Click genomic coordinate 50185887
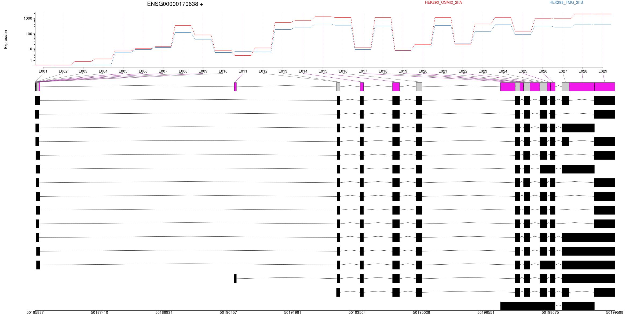The width and height of the screenshot is (644, 317). click(35, 312)
